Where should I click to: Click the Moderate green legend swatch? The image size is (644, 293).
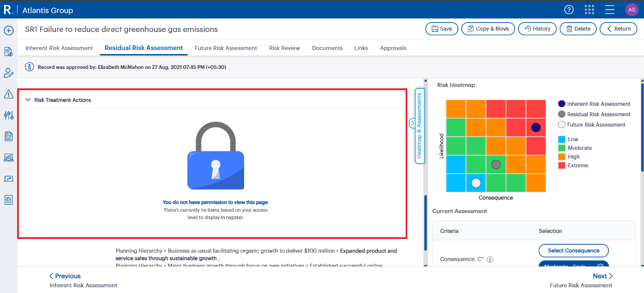tap(561, 148)
